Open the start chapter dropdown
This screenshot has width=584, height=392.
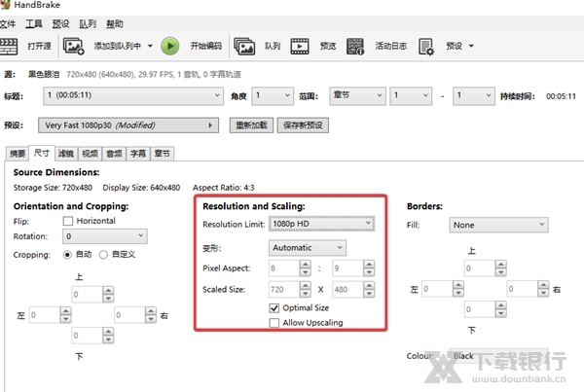(x=411, y=96)
